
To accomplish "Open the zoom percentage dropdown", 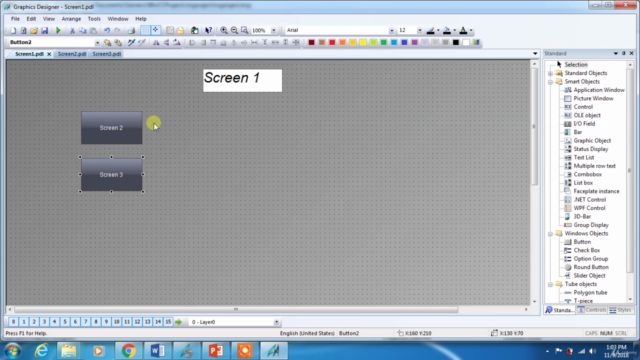I will [x=273, y=31].
